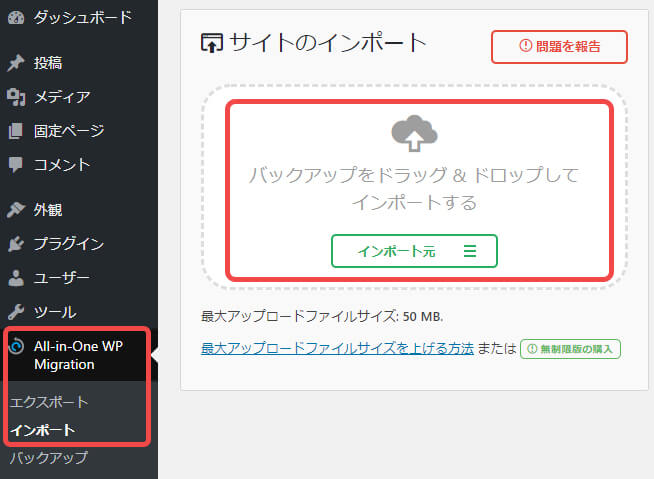Open the All-in-One WP Migration menu
The width and height of the screenshot is (654, 479).
click(77, 355)
